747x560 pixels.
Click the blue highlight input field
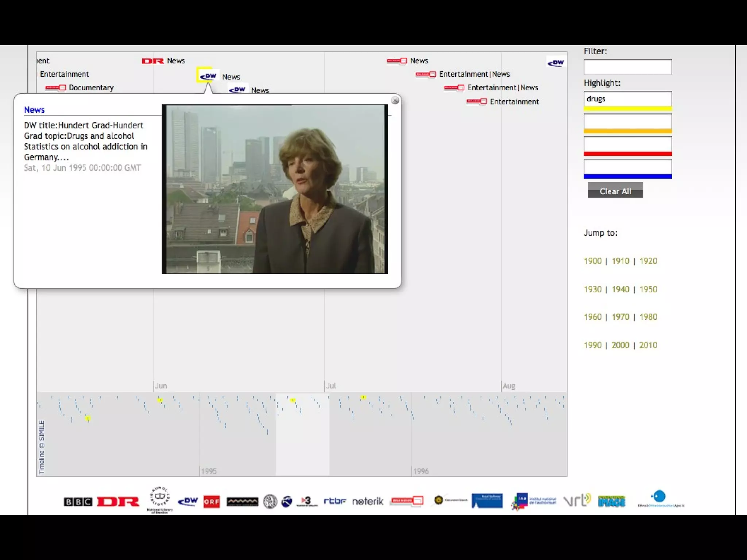pos(627,167)
